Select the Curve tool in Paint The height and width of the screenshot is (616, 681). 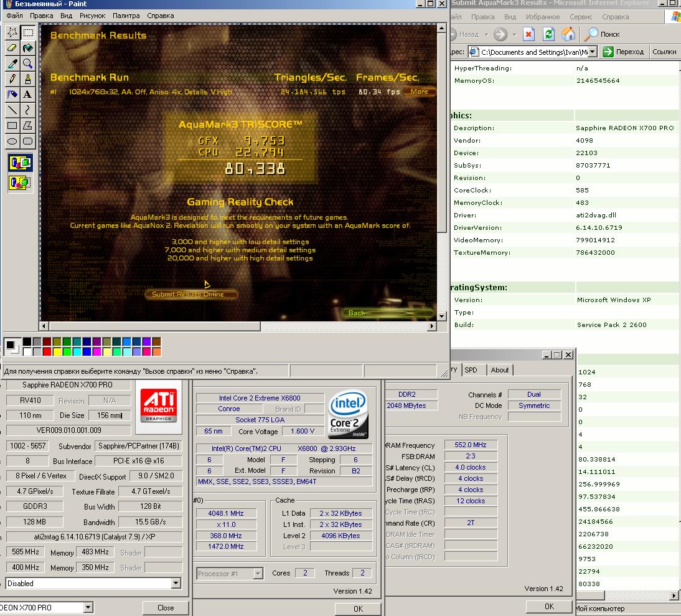coord(28,110)
